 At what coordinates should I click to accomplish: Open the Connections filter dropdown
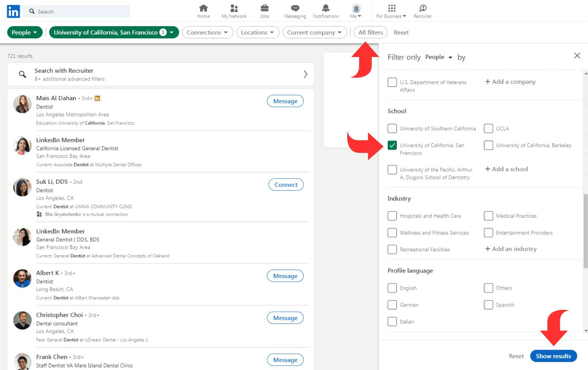(207, 32)
